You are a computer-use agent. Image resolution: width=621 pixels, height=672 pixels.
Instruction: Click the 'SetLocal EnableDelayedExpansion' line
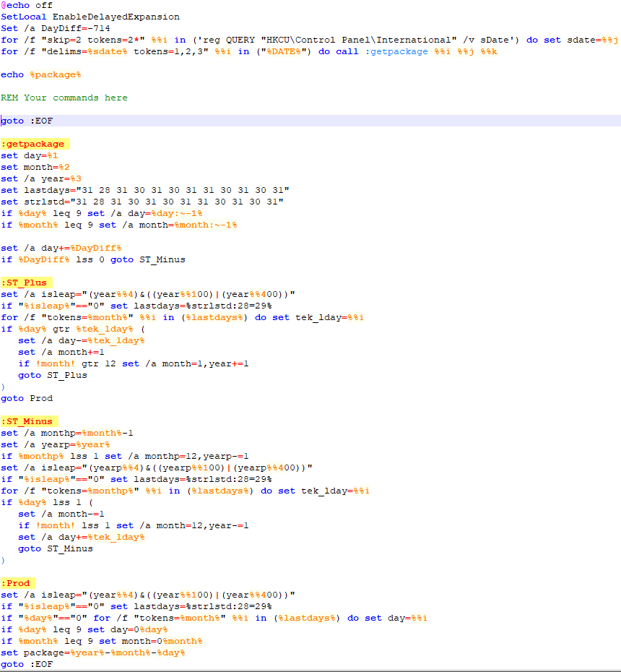[90, 17]
